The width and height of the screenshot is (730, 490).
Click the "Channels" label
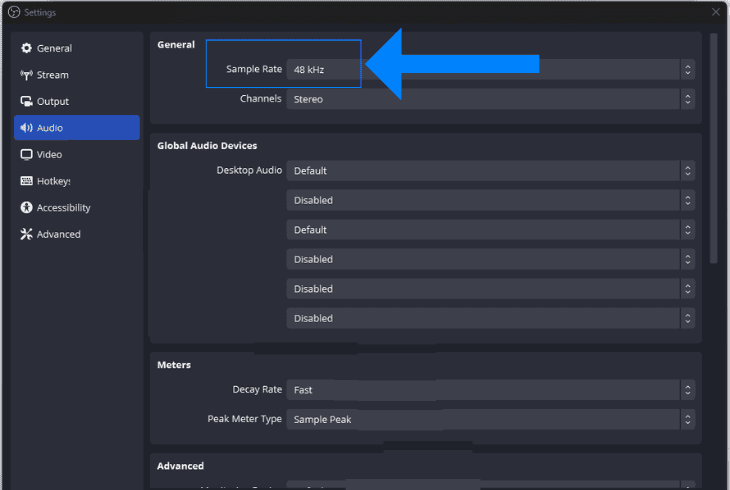pyautogui.click(x=261, y=99)
